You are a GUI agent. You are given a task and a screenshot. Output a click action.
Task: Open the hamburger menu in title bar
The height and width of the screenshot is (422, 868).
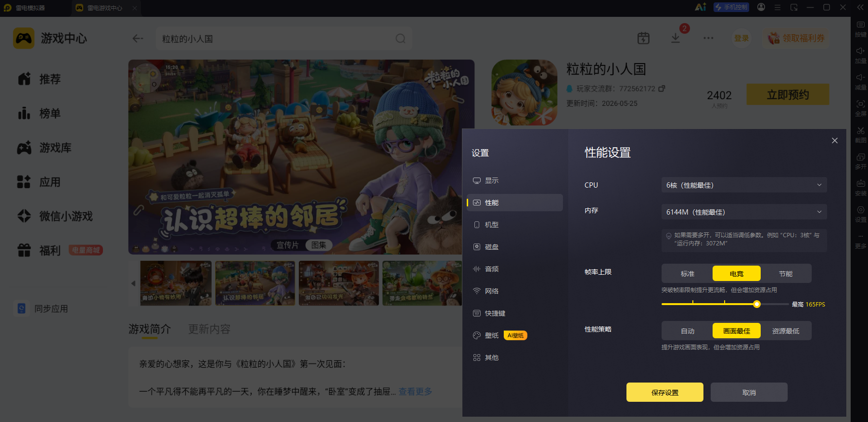[778, 7]
